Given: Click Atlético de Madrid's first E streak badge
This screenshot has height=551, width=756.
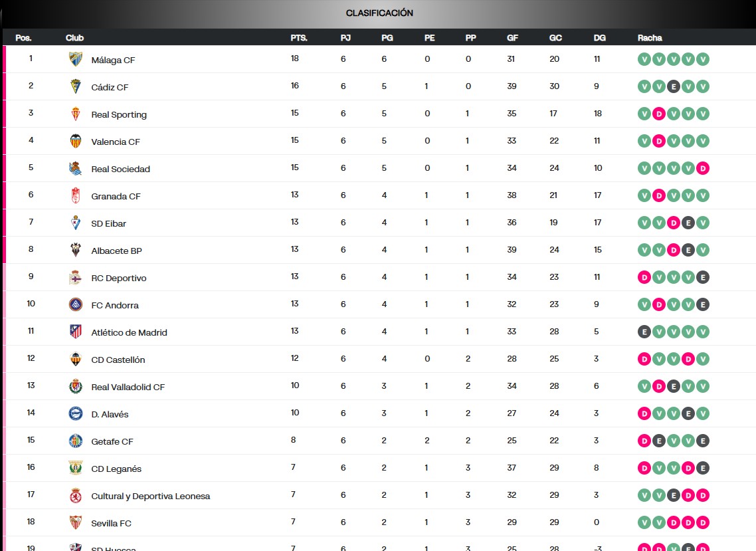Looking at the screenshot, I should (x=644, y=332).
